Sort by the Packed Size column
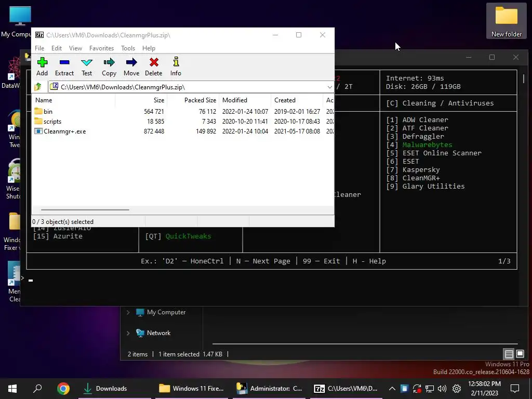Image resolution: width=532 pixels, height=399 pixels. (193, 100)
